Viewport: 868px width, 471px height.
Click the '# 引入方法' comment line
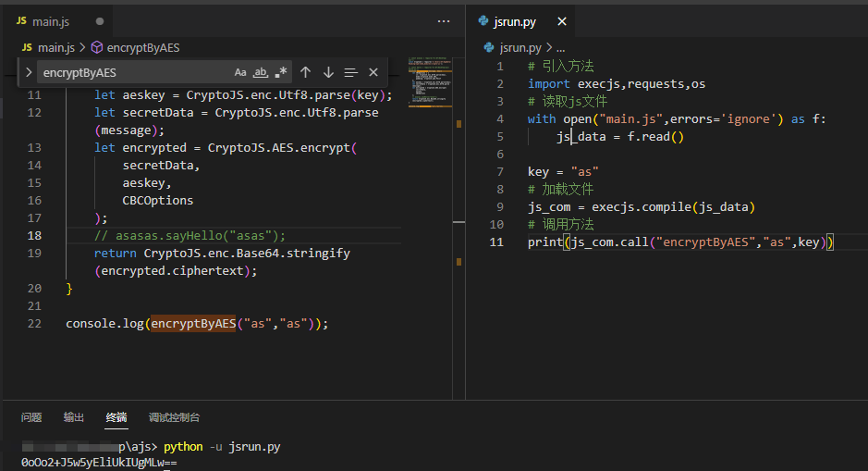pos(561,67)
